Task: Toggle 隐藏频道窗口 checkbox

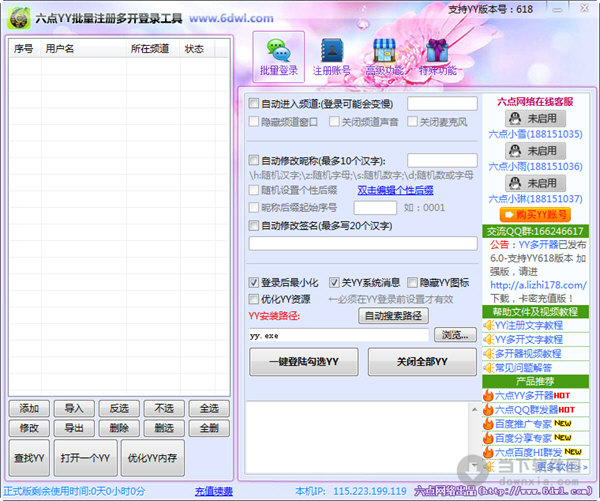Action: coord(253,122)
